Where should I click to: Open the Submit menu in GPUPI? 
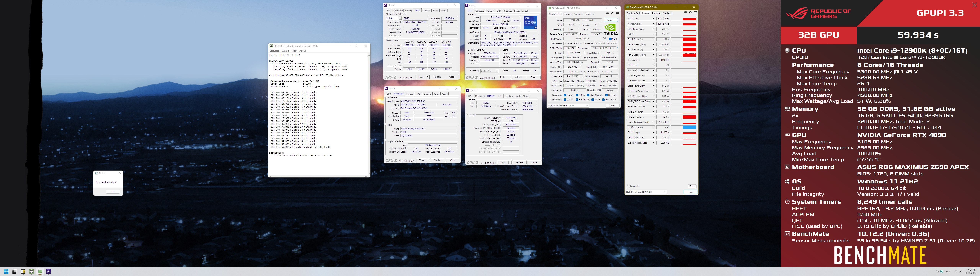(x=285, y=51)
